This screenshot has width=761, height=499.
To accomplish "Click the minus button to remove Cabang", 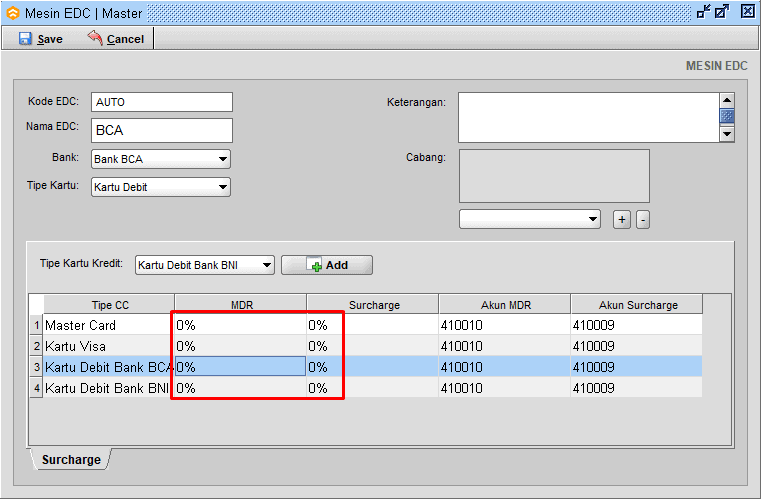I will 643,219.
